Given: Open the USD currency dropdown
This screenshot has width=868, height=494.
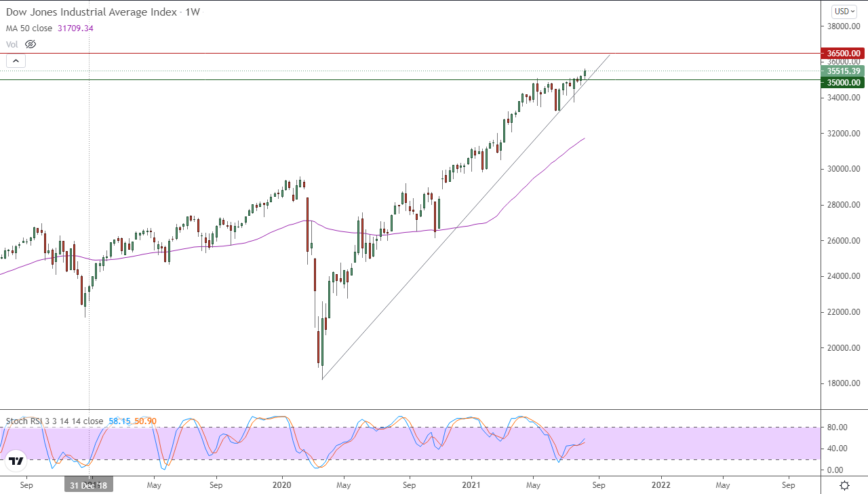Looking at the screenshot, I should [x=844, y=11].
